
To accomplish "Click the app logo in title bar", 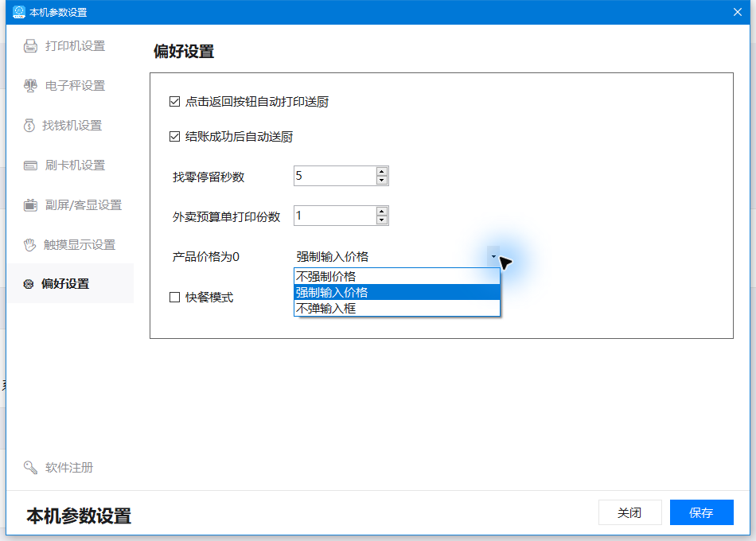I will (x=19, y=12).
